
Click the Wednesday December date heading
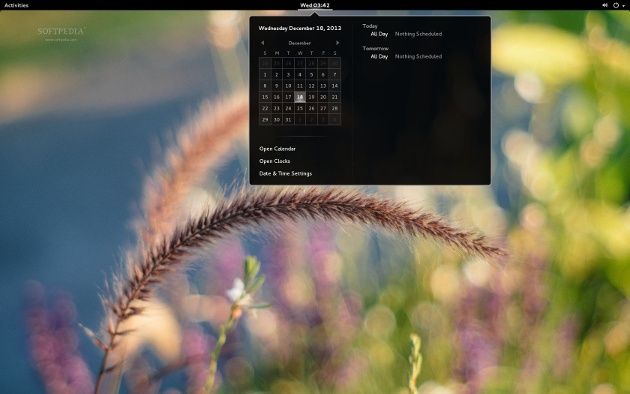(300, 28)
